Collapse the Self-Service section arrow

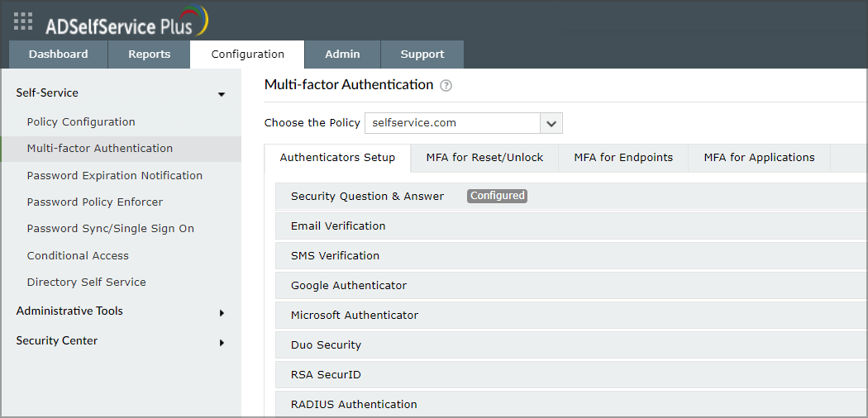pos(222,94)
